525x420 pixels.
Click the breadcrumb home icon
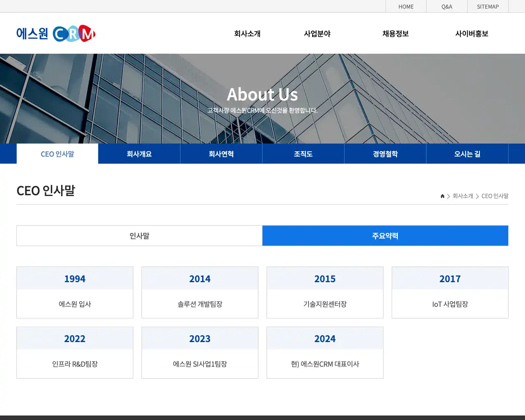pos(442,196)
